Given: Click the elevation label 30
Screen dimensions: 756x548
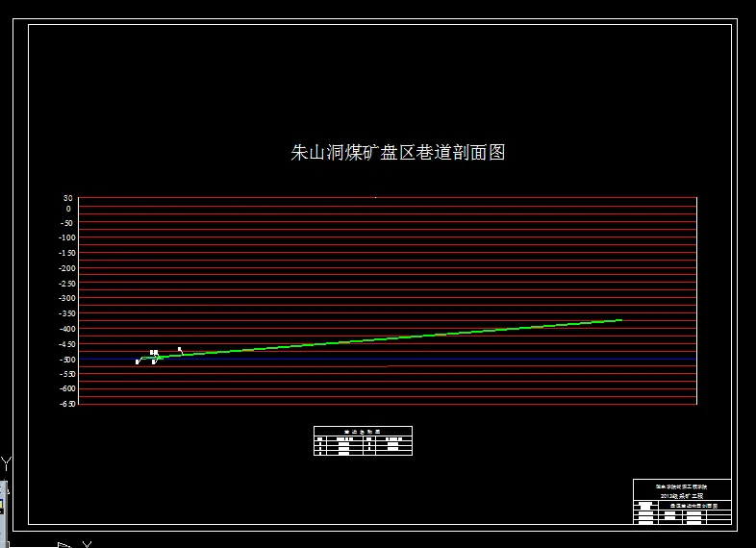Looking at the screenshot, I should 68,198.
